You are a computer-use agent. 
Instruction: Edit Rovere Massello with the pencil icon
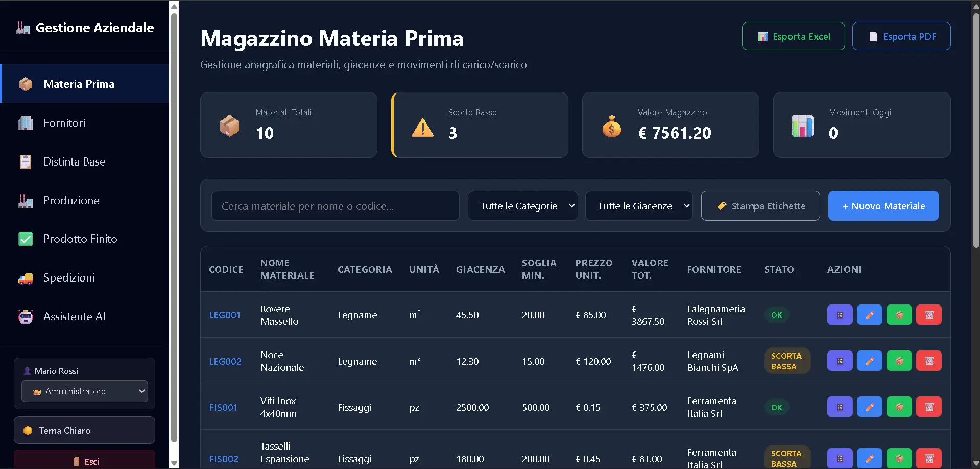[x=870, y=315]
